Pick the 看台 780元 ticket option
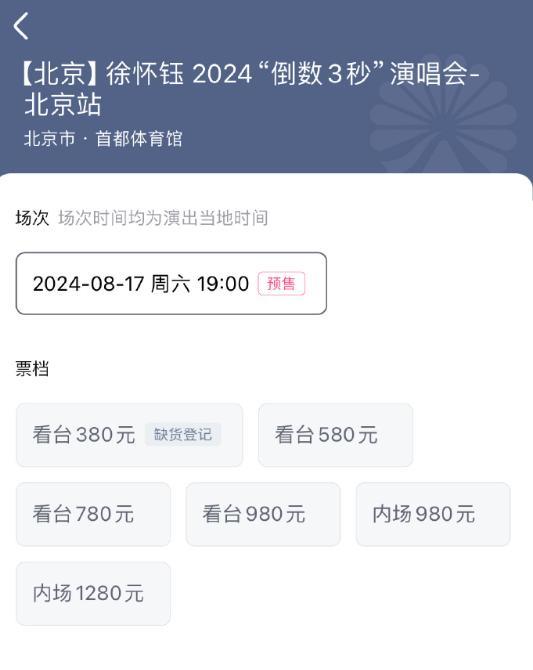The image size is (533, 670). 93,514
